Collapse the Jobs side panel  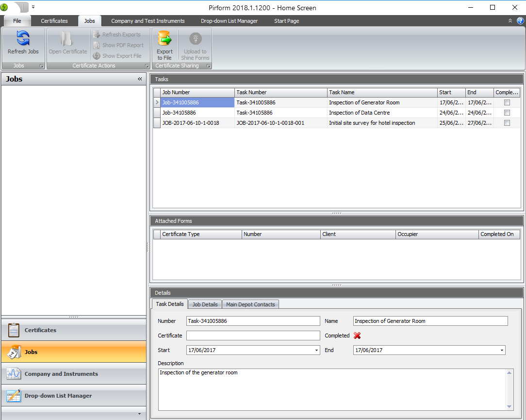(140, 79)
